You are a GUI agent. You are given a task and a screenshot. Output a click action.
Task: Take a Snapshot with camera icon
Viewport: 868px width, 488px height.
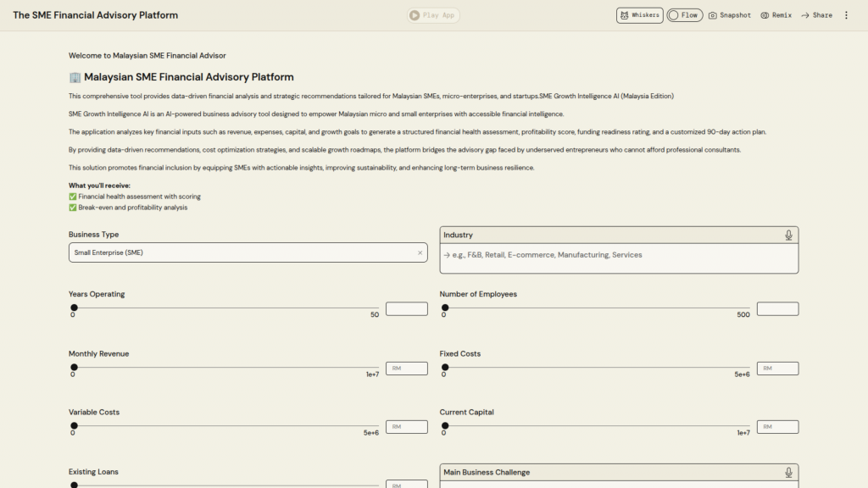[x=730, y=15]
